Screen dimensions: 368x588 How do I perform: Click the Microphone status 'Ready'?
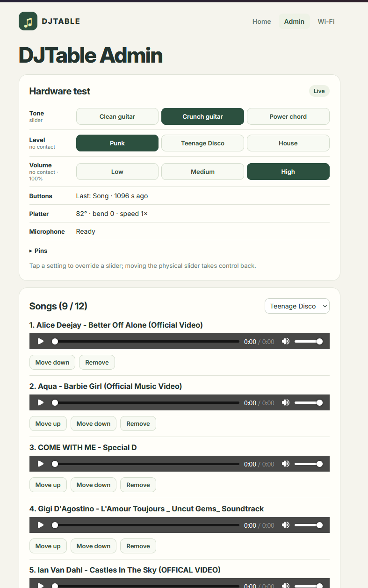coord(86,231)
